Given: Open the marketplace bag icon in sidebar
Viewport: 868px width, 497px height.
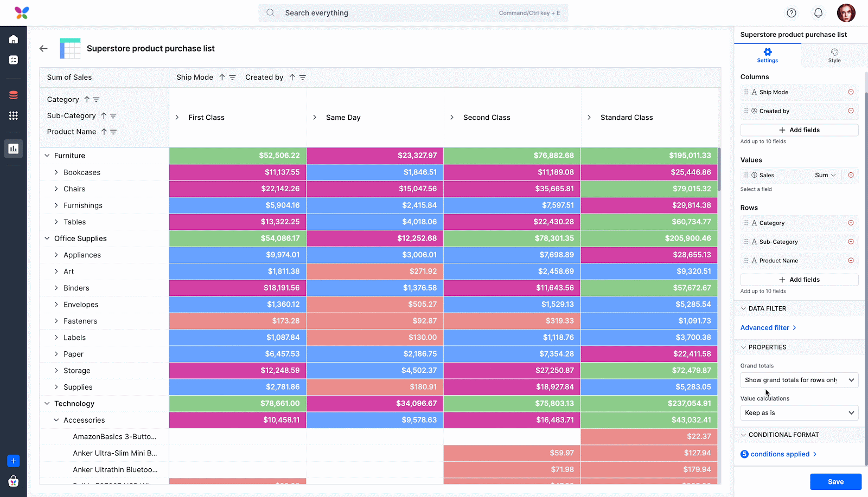Looking at the screenshot, I should click(x=14, y=481).
